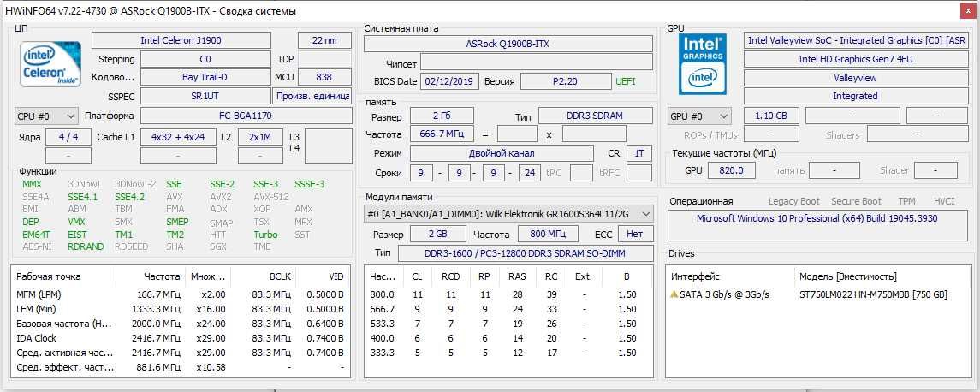Select the 333.3 timing row
980x392 pixels.
[x=508, y=353]
